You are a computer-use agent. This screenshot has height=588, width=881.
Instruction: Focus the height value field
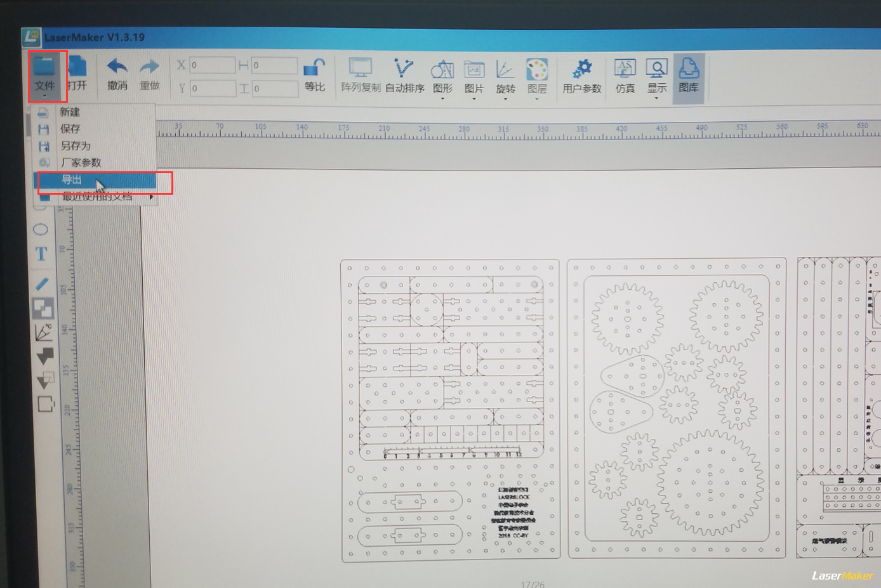point(275,89)
